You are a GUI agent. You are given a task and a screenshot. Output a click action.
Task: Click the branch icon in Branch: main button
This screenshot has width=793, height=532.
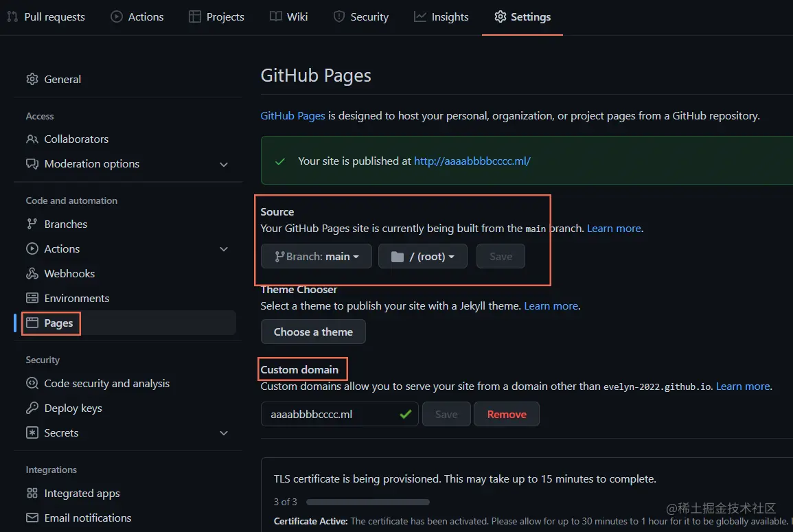tap(279, 257)
